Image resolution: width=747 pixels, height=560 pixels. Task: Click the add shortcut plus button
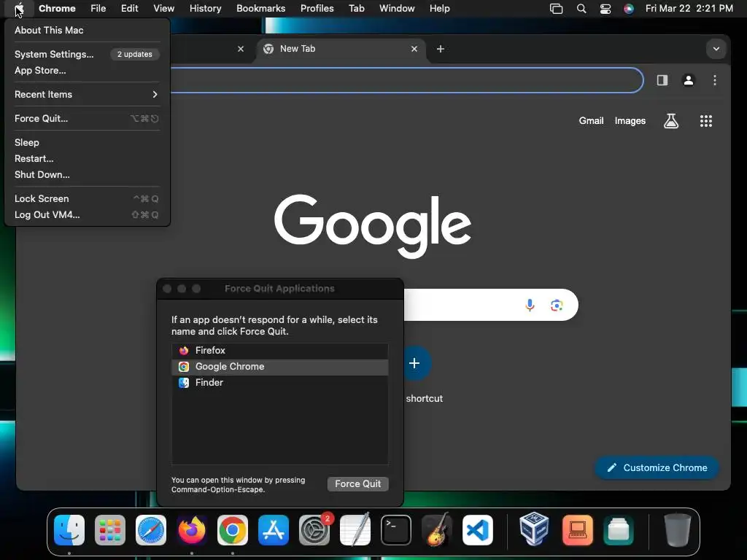414,363
